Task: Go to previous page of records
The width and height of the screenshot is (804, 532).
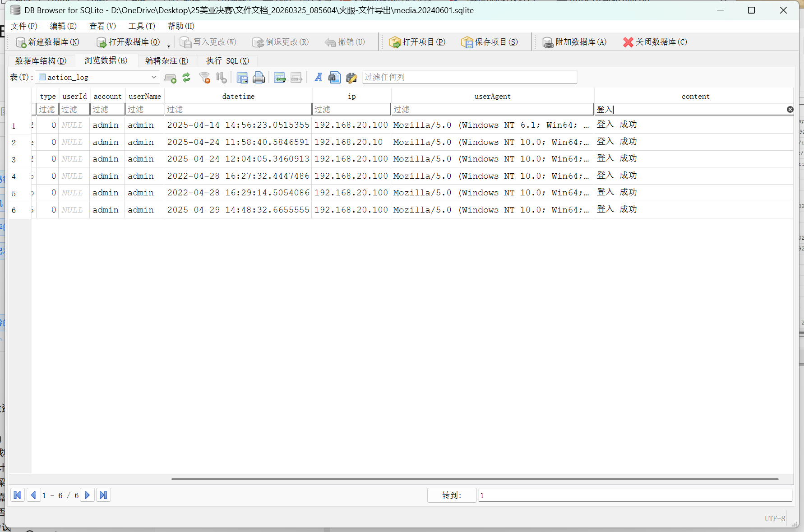Action: (x=33, y=495)
